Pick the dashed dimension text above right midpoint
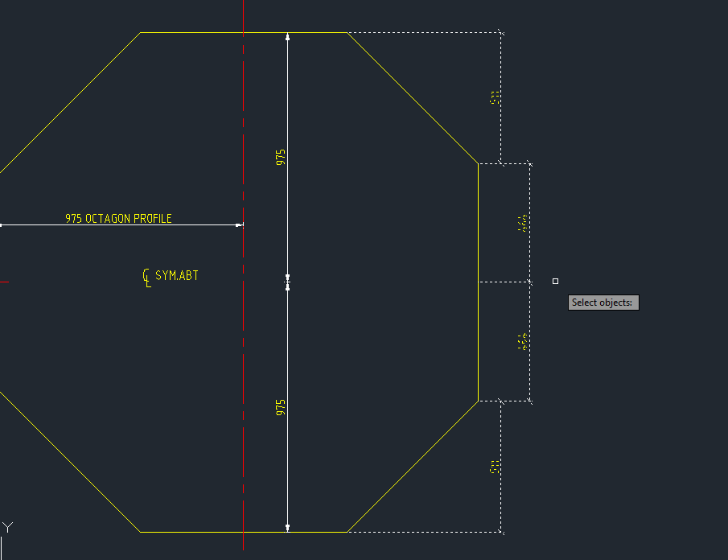 coord(523,223)
